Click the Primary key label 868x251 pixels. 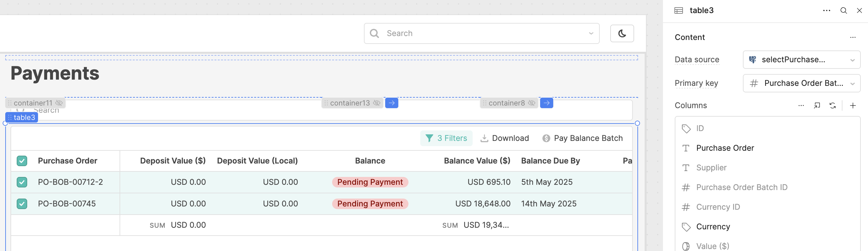tap(696, 83)
